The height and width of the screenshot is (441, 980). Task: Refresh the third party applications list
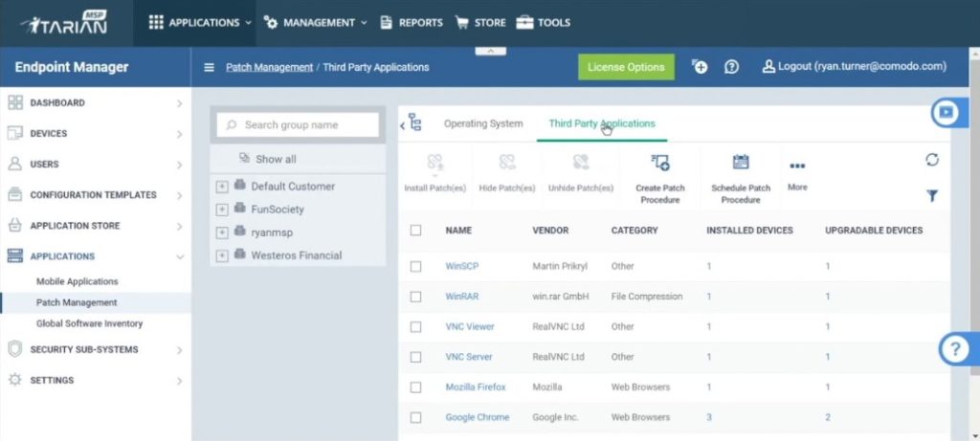coord(932,160)
